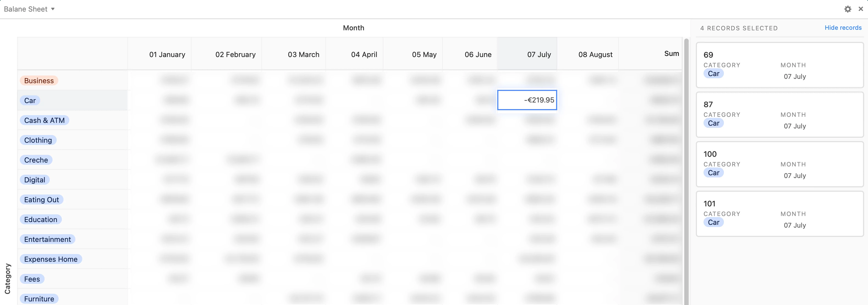
Task: Open record 87 card
Action: [779, 114]
